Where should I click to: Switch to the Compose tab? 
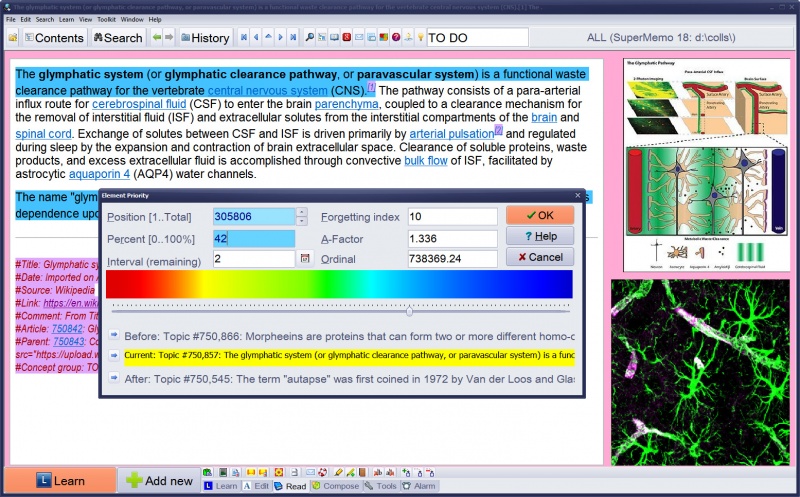pos(335,486)
